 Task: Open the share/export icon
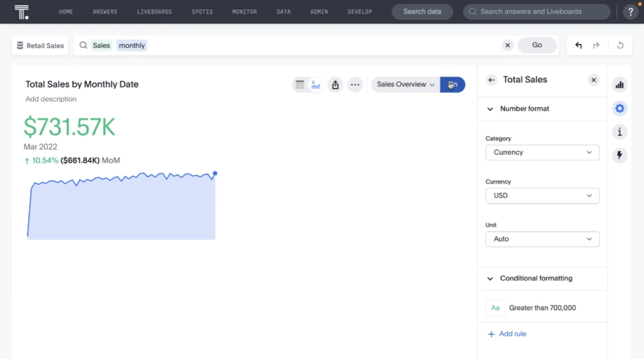click(x=335, y=84)
